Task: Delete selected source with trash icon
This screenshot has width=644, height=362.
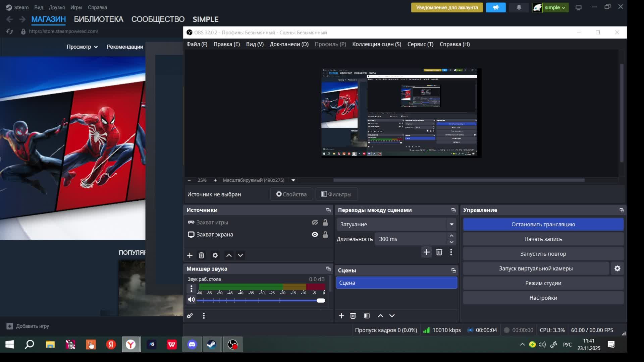Action: tap(201, 255)
